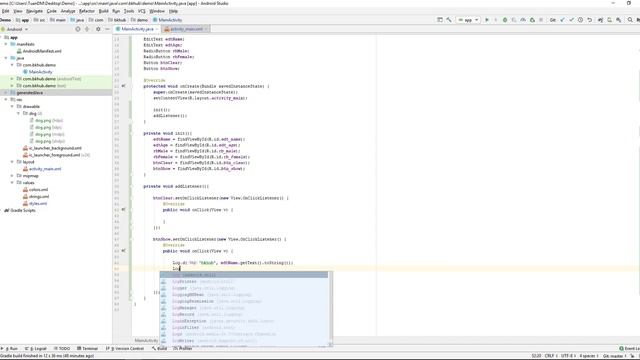Select Gradle Scripts node
Viewport: 640px width, 360px height.
pyautogui.click(x=20, y=211)
